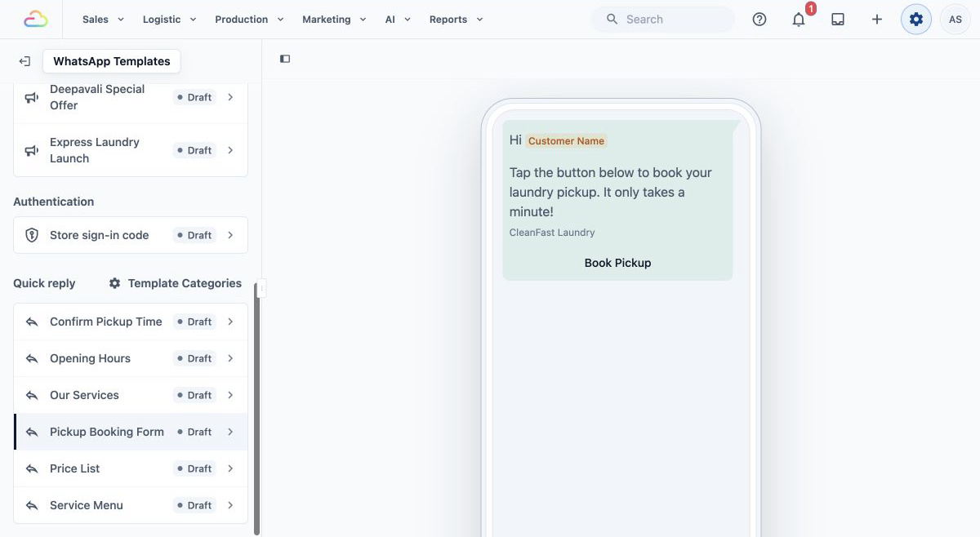Click the exit arrow beside WhatsApp Templates

click(25, 61)
